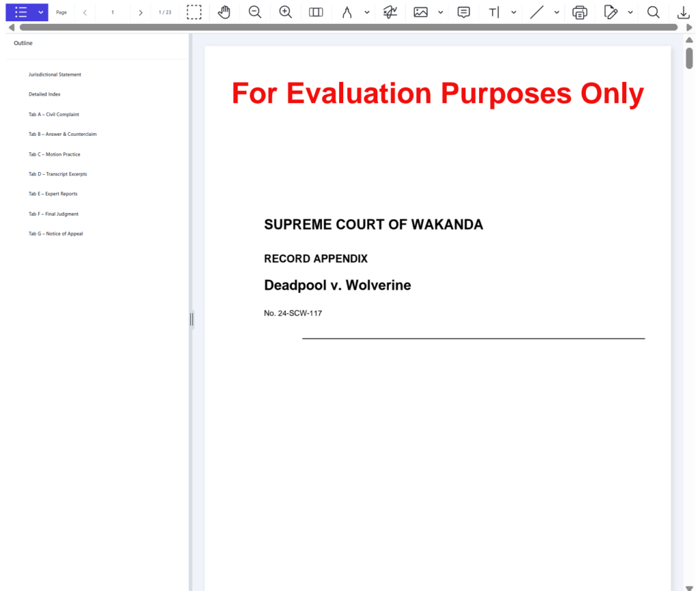This screenshot has height=591, width=700.
Task: Expand the line shape dropdown arrow
Action: click(556, 12)
